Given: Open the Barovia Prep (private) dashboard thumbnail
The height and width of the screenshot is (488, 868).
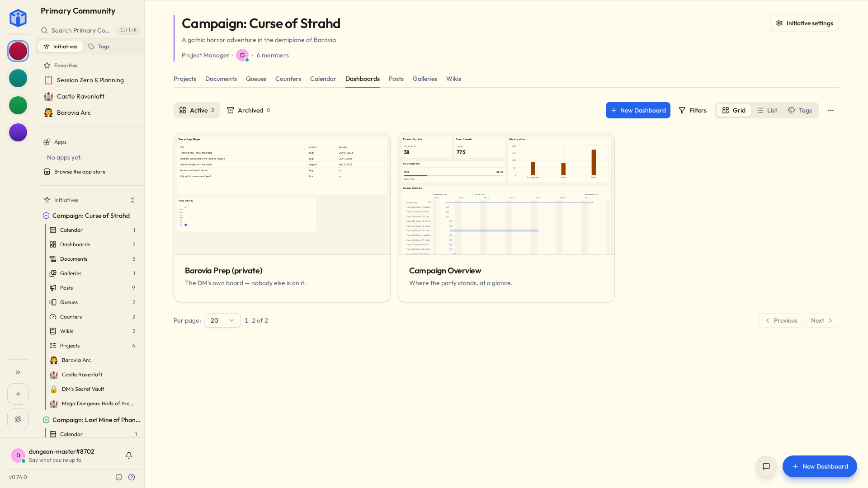Looking at the screenshot, I should tap(282, 194).
